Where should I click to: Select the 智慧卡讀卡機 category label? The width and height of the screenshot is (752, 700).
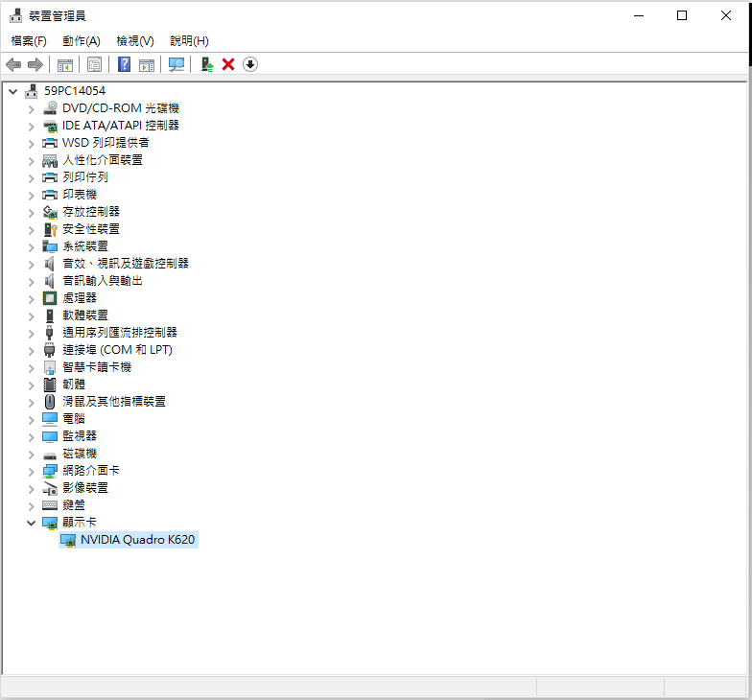pos(97,367)
